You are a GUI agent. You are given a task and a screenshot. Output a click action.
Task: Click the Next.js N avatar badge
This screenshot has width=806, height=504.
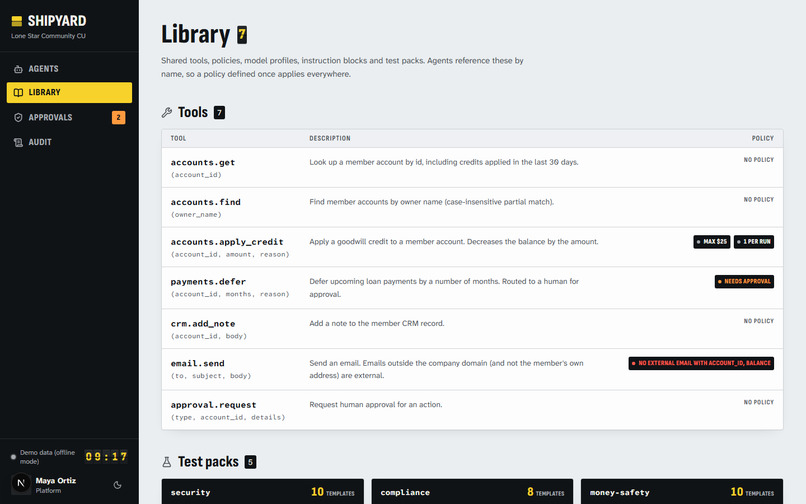21,483
